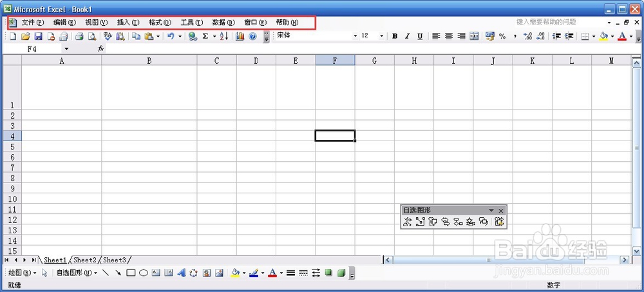This screenshot has width=644, height=292.
Task: Decrease indent in formatting toolbar
Action: coord(556,37)
